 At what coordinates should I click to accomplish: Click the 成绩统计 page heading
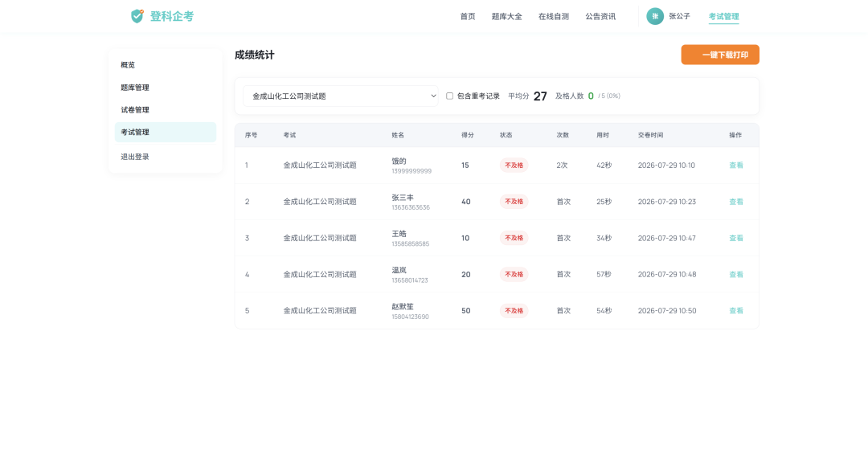click(255, 55)
